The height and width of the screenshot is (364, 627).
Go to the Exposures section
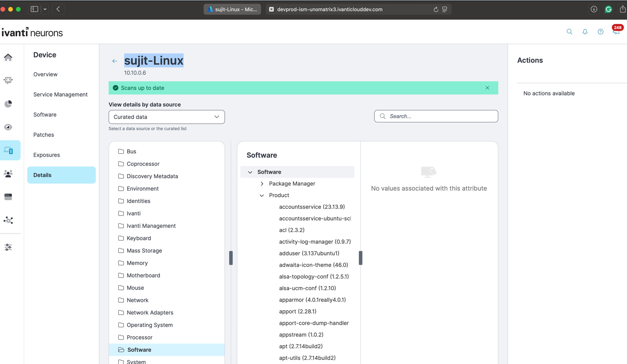pos(46,155)
